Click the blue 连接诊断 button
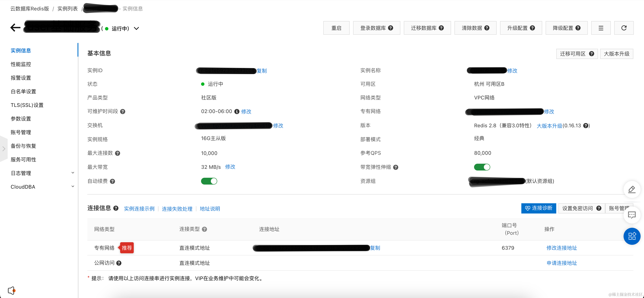The height and width of the screenshot is (298, 644). point(539,208)
